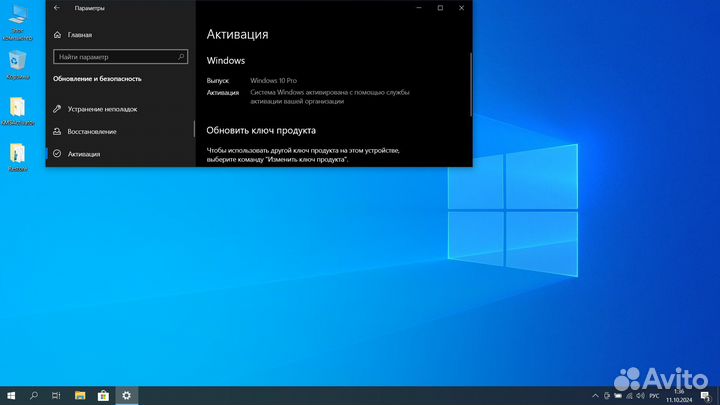The width and height of the screenshot is (720, 405).
Task: Click the Обновить ключ продукта heading
Action: (x=261, y=130)
